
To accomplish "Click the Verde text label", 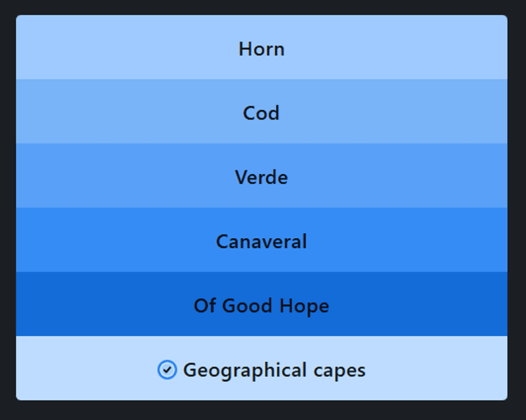I will click(x=262, y=177).
